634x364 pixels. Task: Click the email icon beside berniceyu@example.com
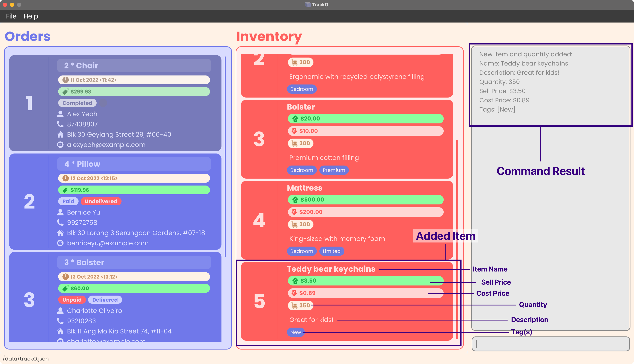point(60,243)
